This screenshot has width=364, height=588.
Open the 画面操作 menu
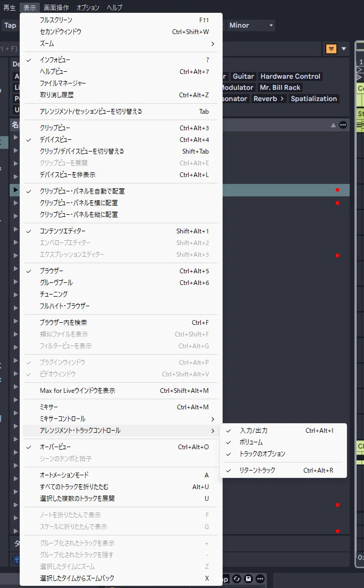click(56, 7)
